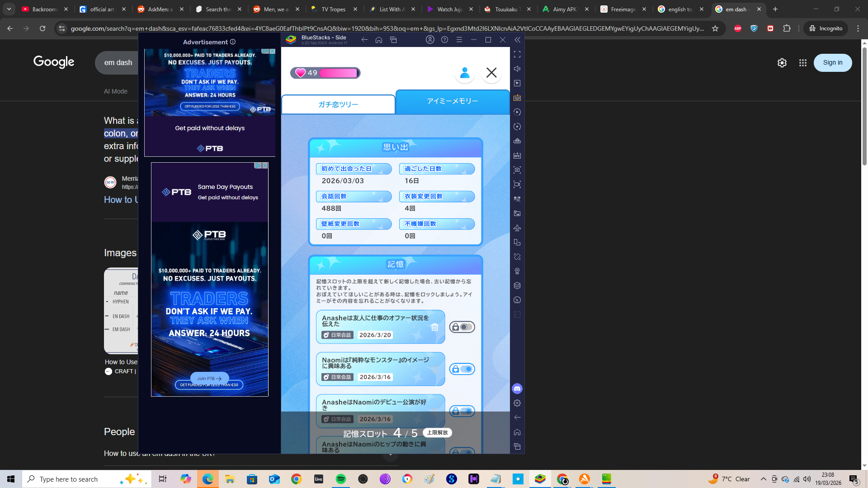868x488 pixels.
Task: Unlock the pure monster image memory toggle
Action: [x=462, y=369]
